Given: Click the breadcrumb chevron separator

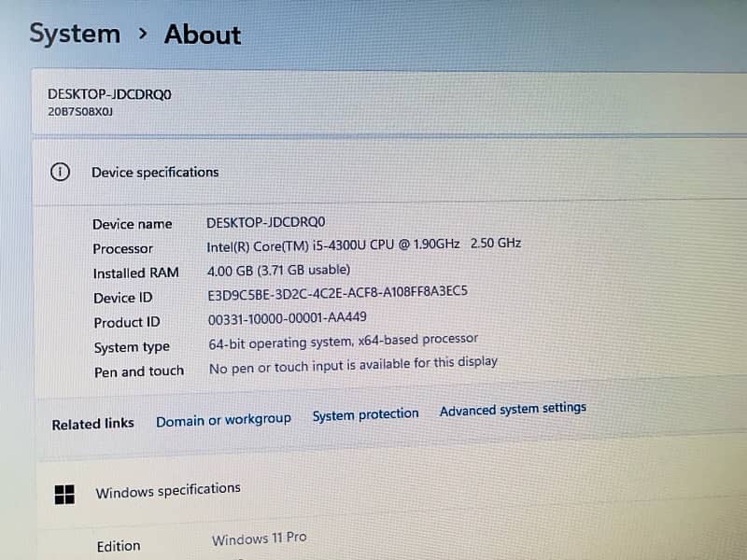Looking at the screenshot, I should pyautogui.click(x=142, y=34).
